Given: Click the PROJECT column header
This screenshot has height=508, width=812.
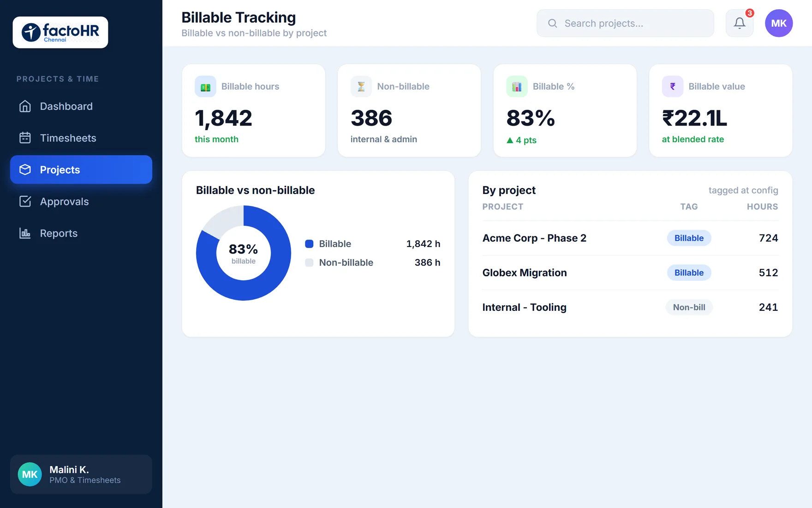Looking at the screenshot, I should (x=503, y=206).
